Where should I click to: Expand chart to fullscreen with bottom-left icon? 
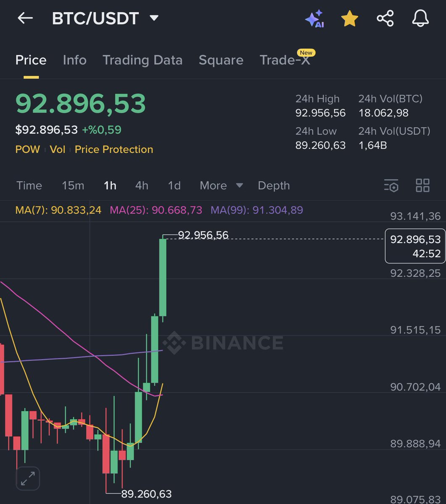[27, 478]
